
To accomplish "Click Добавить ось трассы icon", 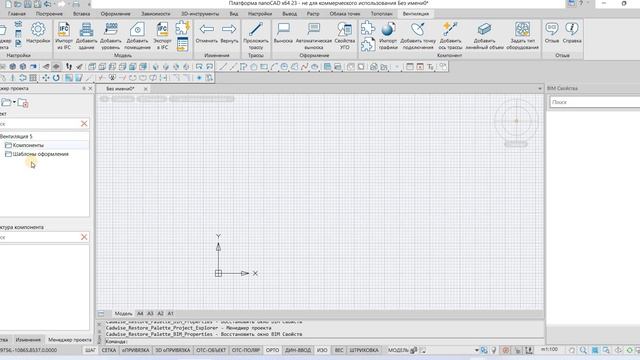I will 450,29.
